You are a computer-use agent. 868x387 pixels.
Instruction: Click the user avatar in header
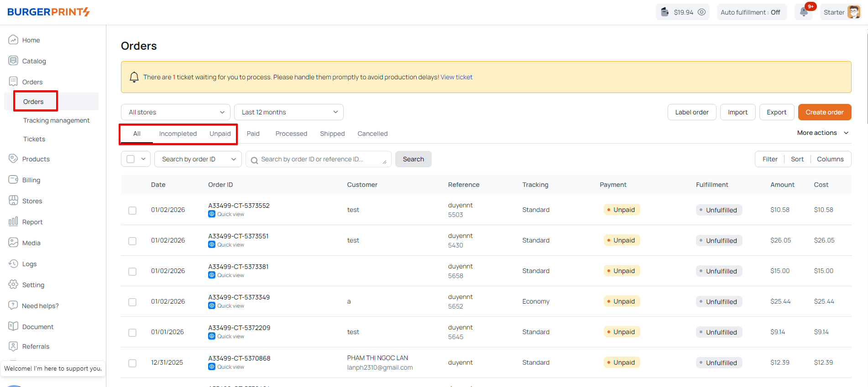click(x=853, y=12)
